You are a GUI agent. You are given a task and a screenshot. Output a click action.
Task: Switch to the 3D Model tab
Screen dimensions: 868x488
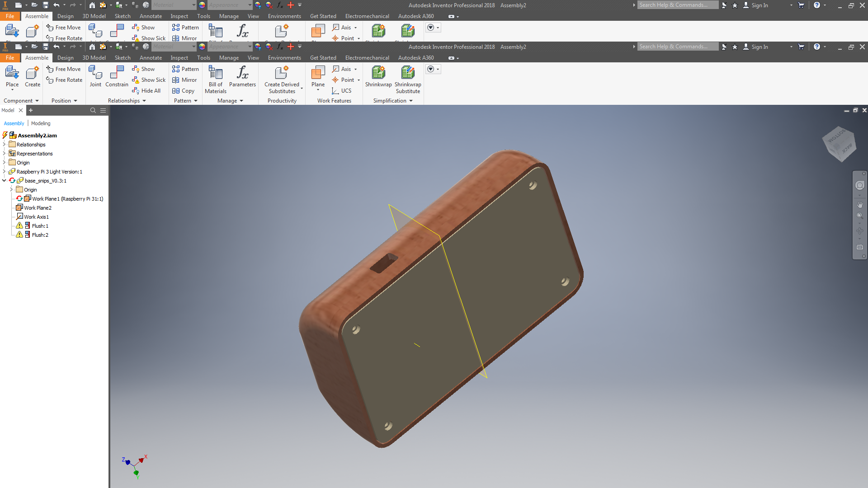[x=94, y=58]
